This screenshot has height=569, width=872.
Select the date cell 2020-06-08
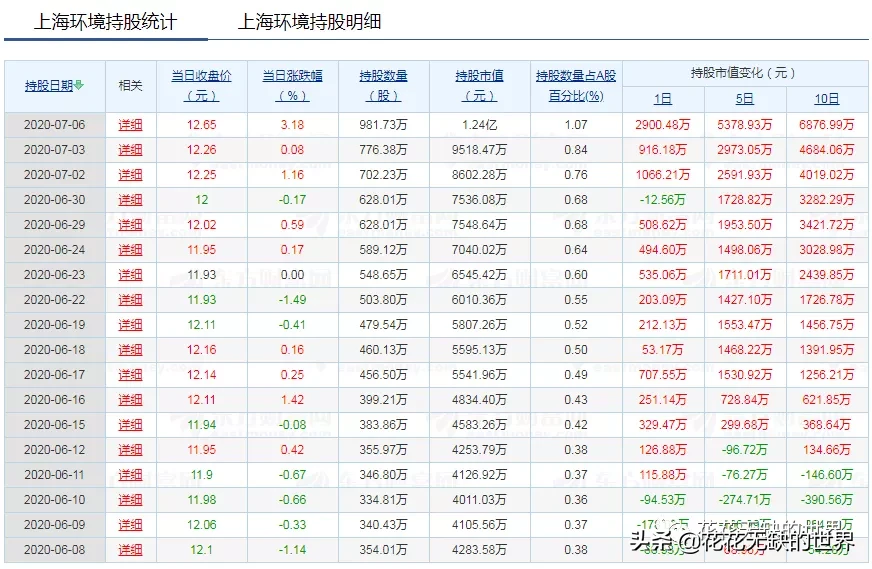[x=54, y=550]
